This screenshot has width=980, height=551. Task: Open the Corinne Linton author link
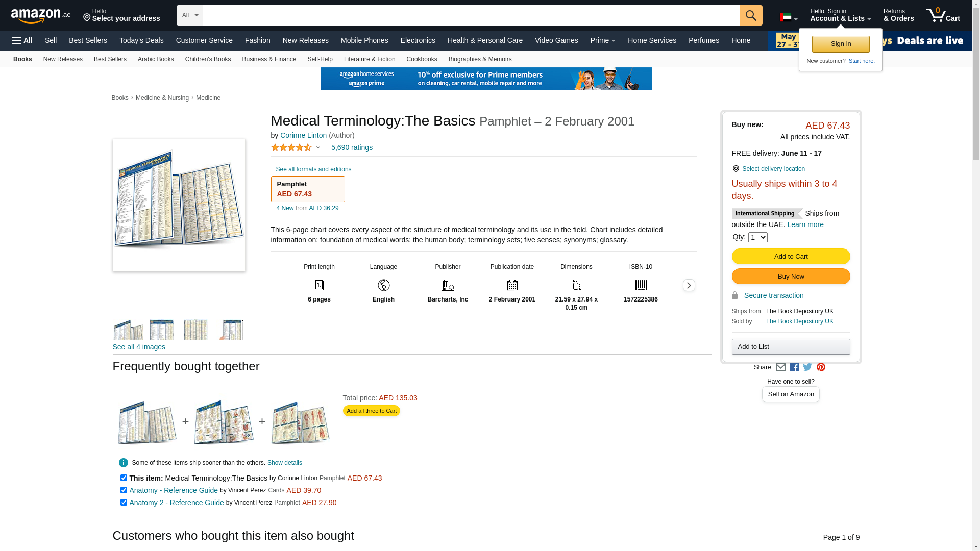(x=303, y=135)
